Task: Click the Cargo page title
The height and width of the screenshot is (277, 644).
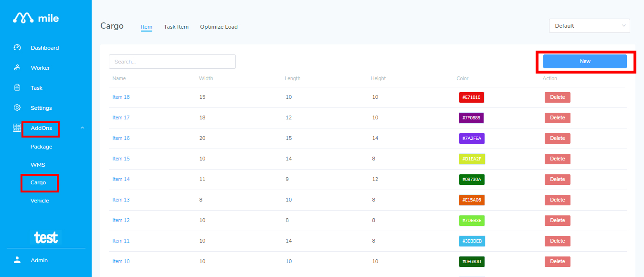Action: [x=112, y=26]
